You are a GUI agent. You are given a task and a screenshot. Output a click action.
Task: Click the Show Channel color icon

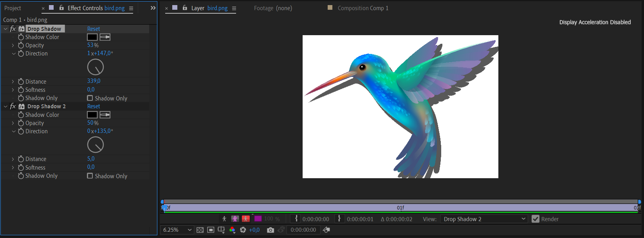click(x=232, y=230)
